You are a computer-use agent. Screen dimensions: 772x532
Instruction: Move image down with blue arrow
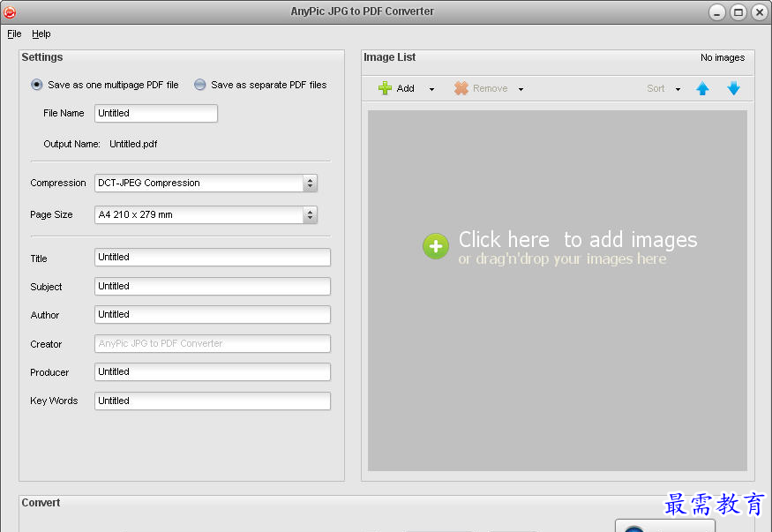pyautogui.click(x=733, y=88)
